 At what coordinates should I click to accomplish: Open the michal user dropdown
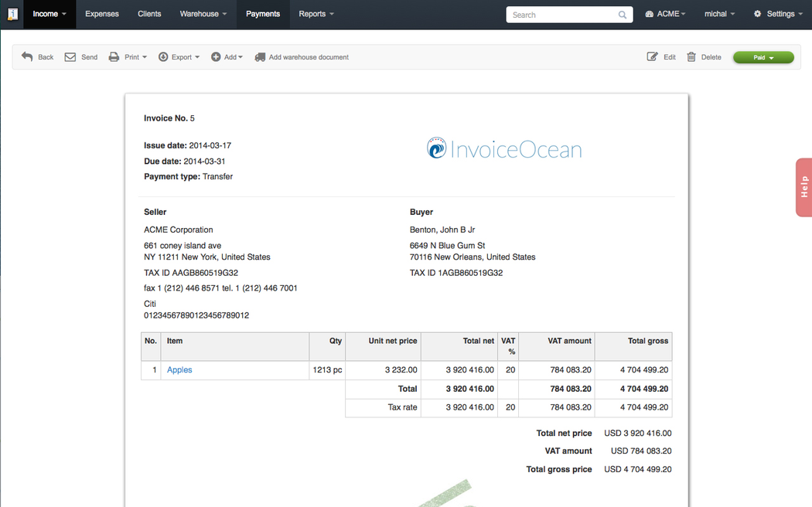[x=719, y=14]
